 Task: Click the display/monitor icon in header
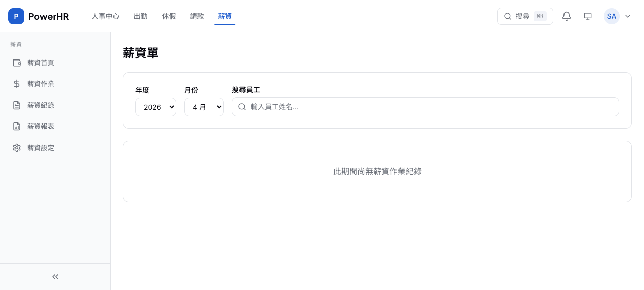point(588,16)
